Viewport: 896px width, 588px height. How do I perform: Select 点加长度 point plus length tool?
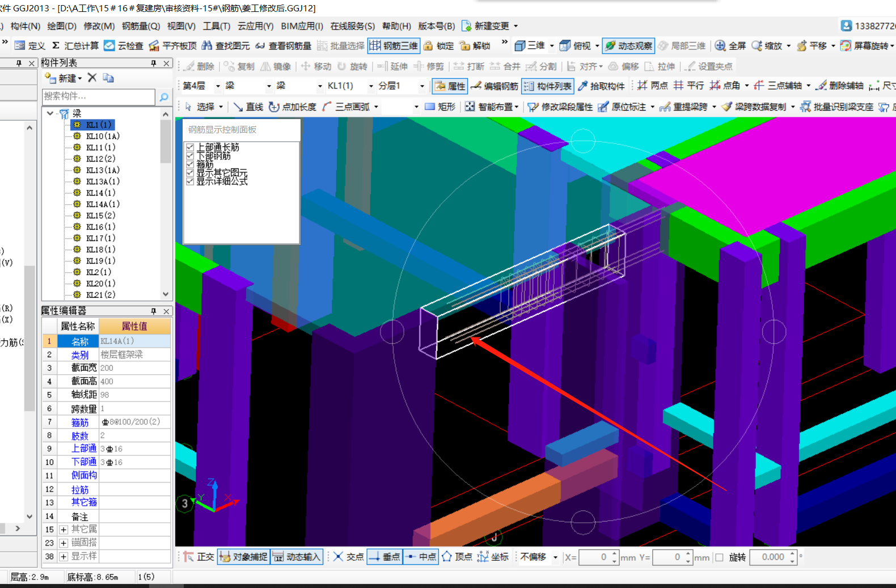[x=293, y=107]
